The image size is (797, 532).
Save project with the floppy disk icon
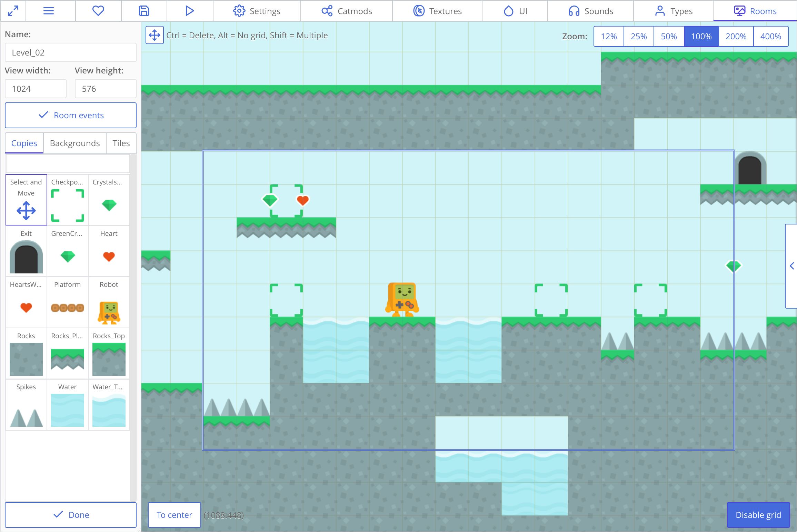pyautogui.click(x=144, y=11)
